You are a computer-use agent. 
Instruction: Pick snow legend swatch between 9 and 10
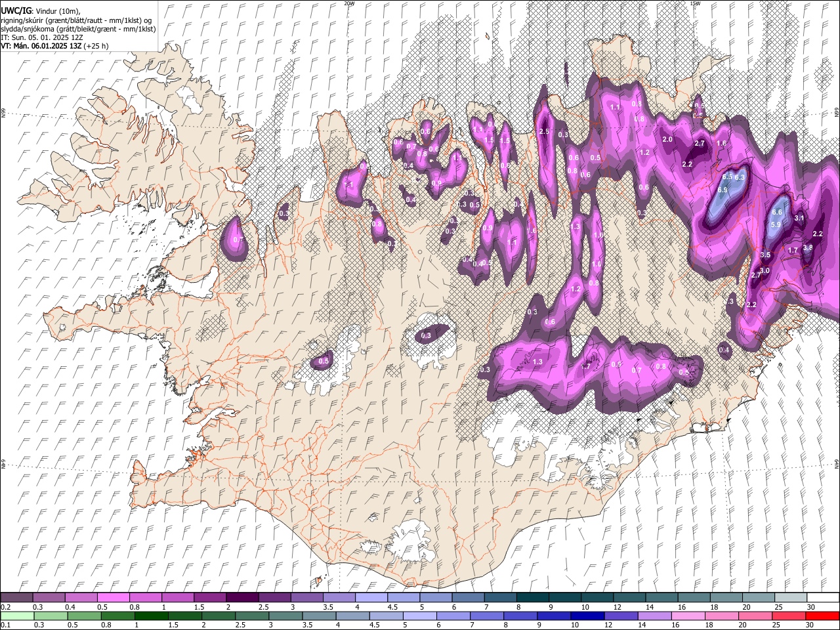[565, 598]
